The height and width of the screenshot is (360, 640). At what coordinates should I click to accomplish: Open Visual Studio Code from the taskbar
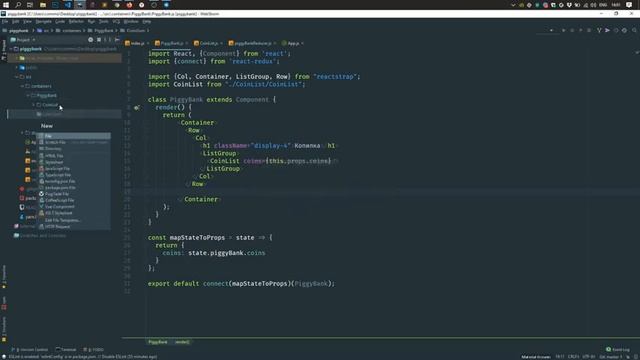coord(67,5)
